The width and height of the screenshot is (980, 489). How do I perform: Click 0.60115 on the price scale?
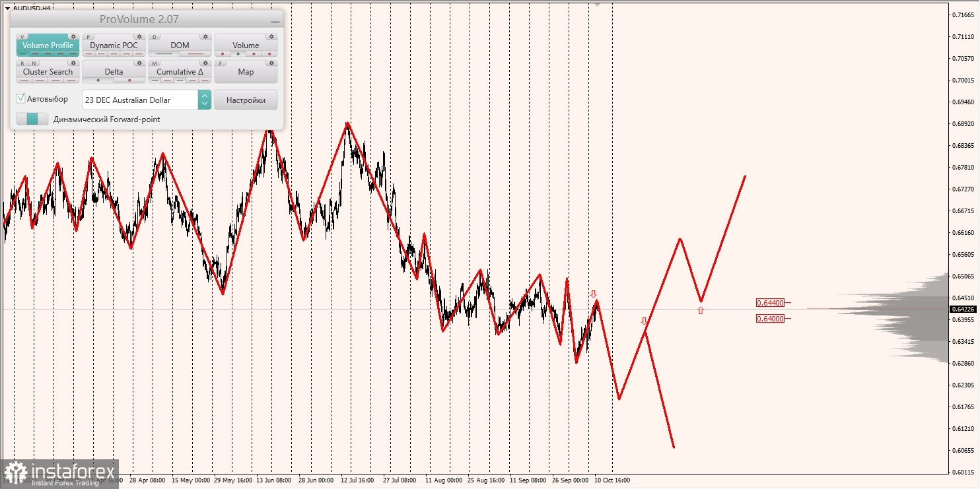[x=963, y=472]
